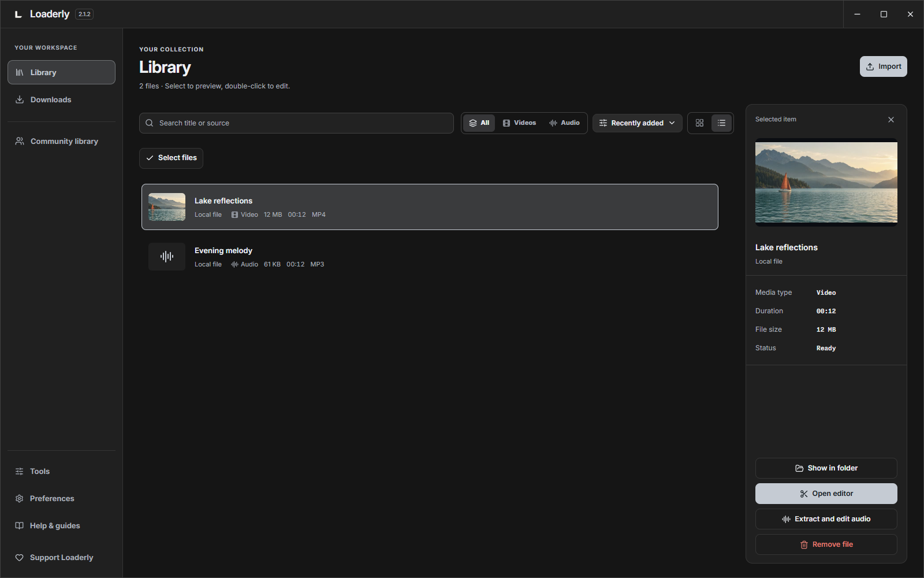This screenshot has height=578, width=924.
Task: Select the Evening melody waveform icon
Action: coord(167,257)
